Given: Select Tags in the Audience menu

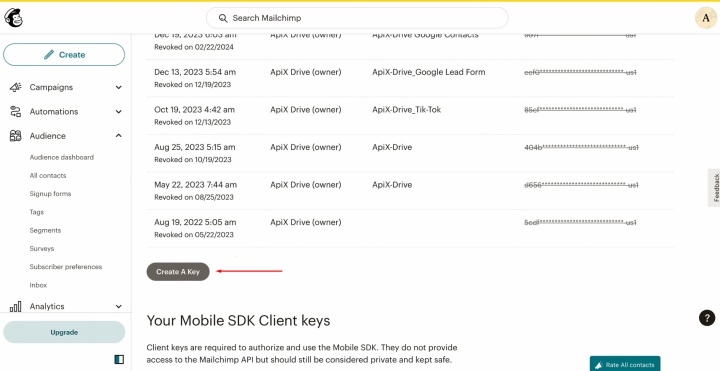Looking at the screenshot, I should click(x=37, y=212).
